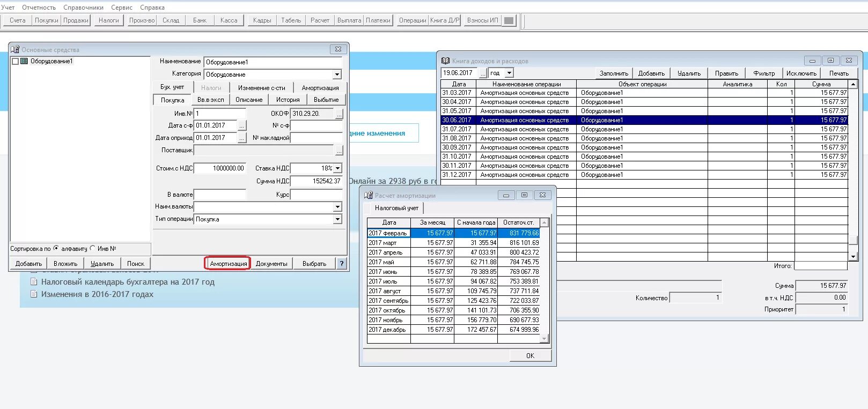The image size is (868, 409).
Task: Select sorting by алфавиту radio button
Action: coord(56,248)
